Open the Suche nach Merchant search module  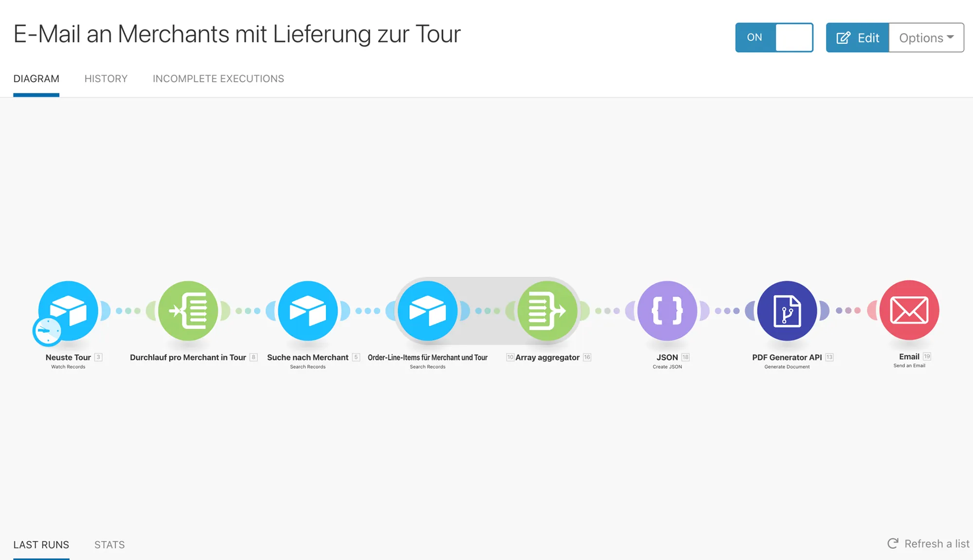pyautogui.click(x=307, y=310)
